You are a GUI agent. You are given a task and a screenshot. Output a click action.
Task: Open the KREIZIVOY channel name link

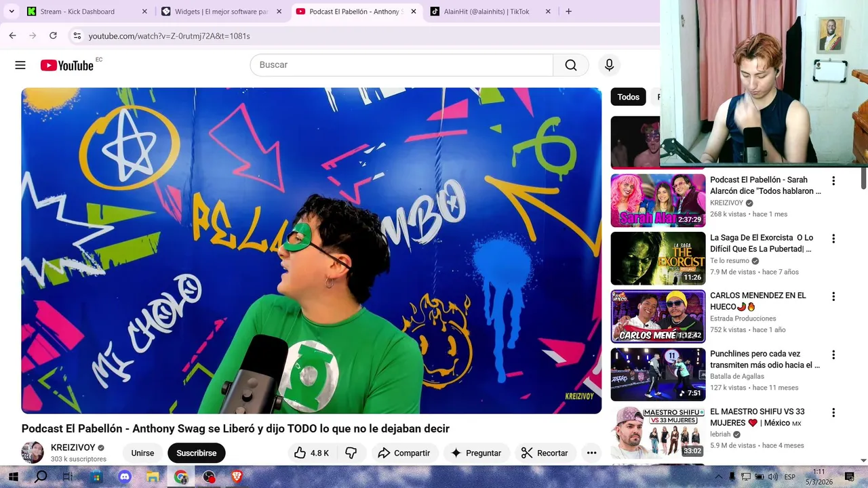click(x=73, y=447)
